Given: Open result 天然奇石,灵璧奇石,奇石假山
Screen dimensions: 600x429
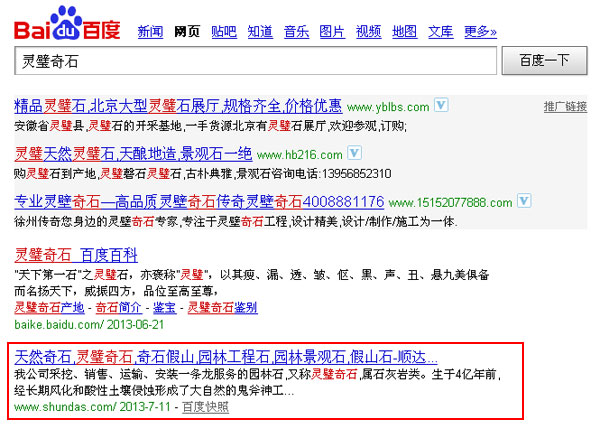Looking at the screenshot, I should click(x=226, y=357).
